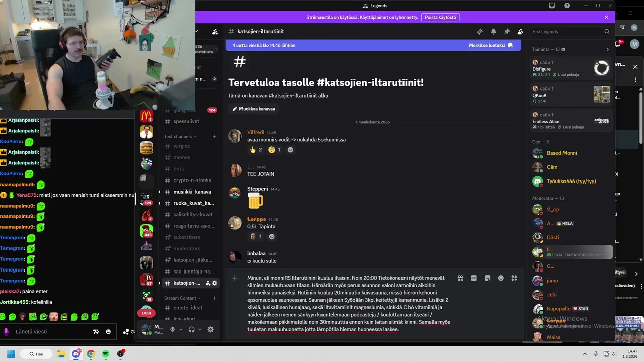This screenshot has width=644, height=362.
Task: Open the QKooK activity card
Action: (571, 95)
